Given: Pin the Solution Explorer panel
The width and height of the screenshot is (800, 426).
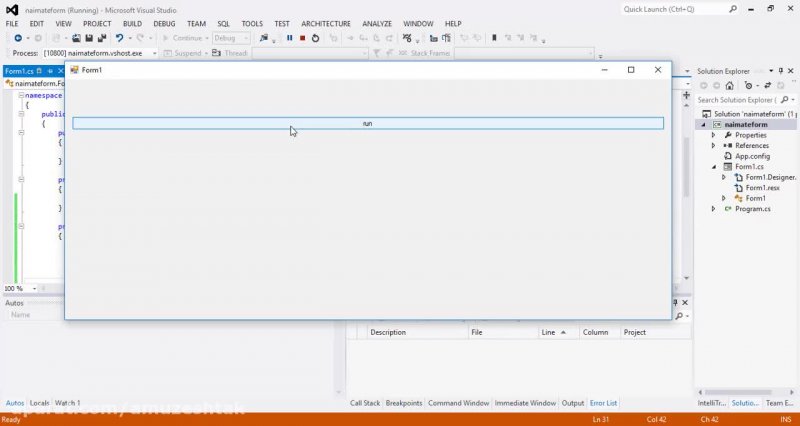Looking at the screenshot, I should (x=782, y=71).
